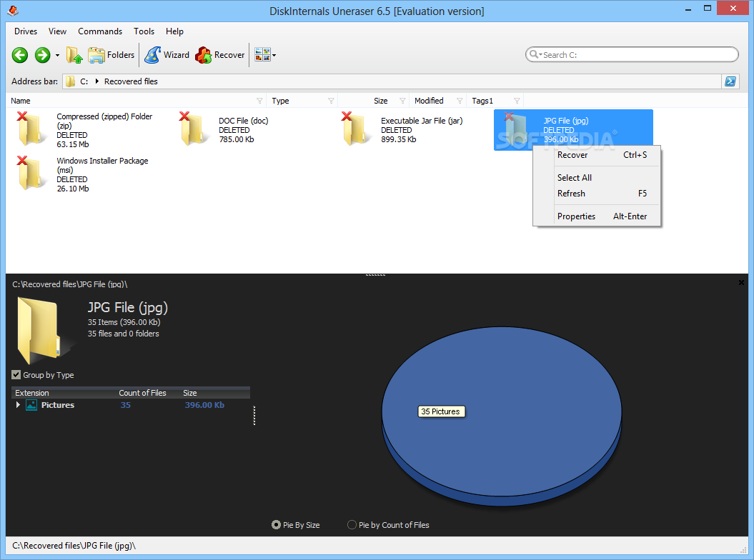
Task: Open the Tools menu
Action: point(144,31)
